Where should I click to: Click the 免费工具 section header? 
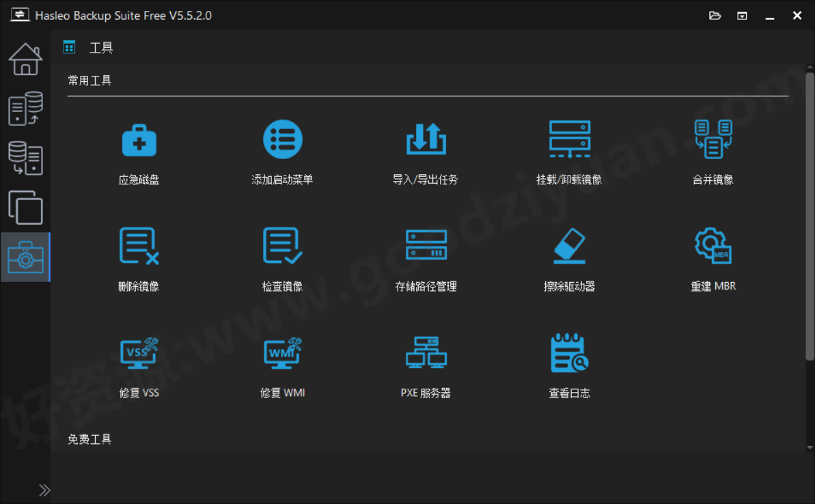pyautogui.click(x=89, y=439)
